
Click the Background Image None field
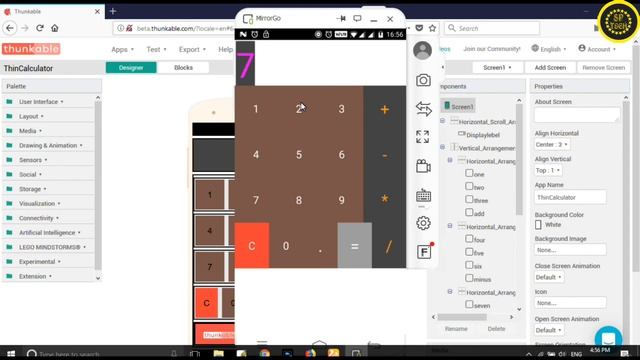tap(570, 250)
